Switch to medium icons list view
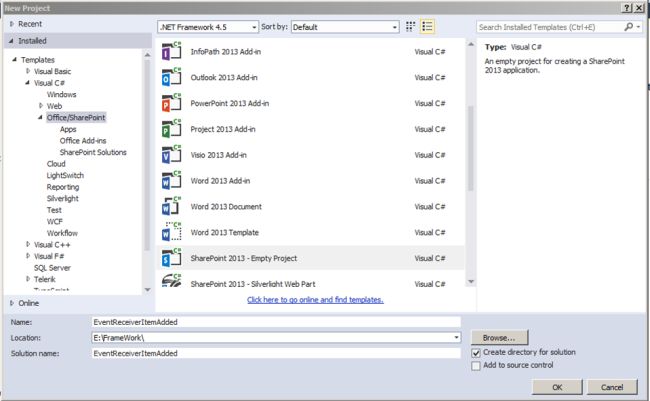 tap(427, 27)
